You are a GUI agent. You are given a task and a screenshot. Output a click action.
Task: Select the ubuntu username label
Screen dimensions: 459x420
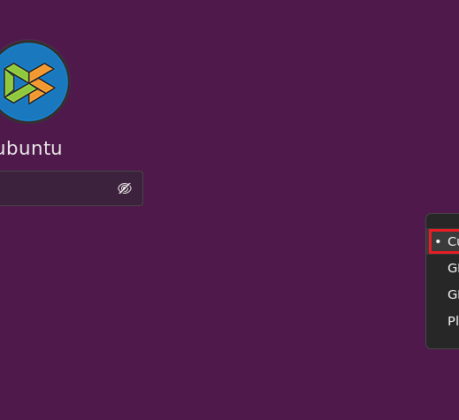[30, 148]
